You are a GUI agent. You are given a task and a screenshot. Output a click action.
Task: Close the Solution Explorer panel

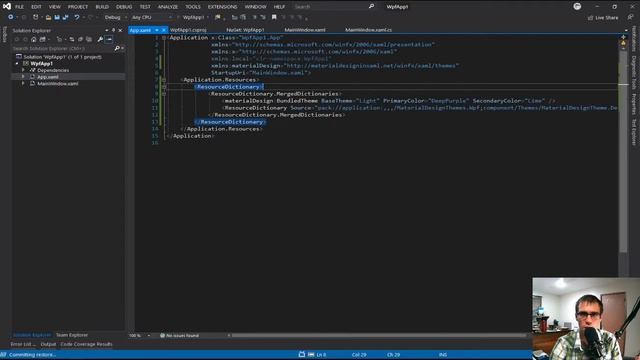(120, 30)
